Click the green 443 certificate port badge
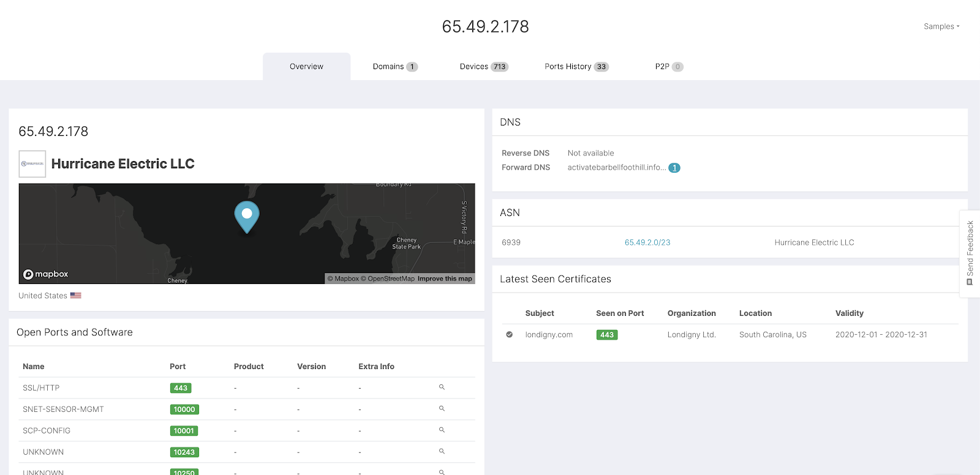This screenshot has height=475, width=980. 607,335
